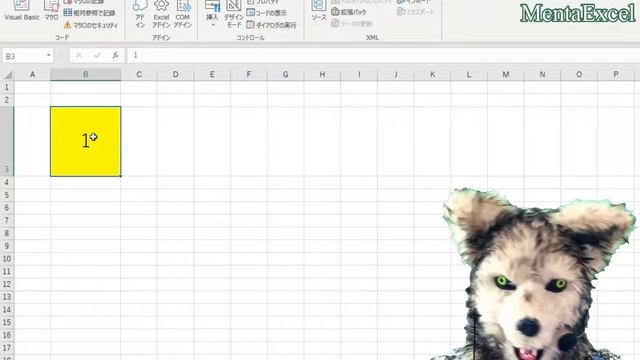Select column K header
This screenshot has height=360, width=640.
[432, 75]
